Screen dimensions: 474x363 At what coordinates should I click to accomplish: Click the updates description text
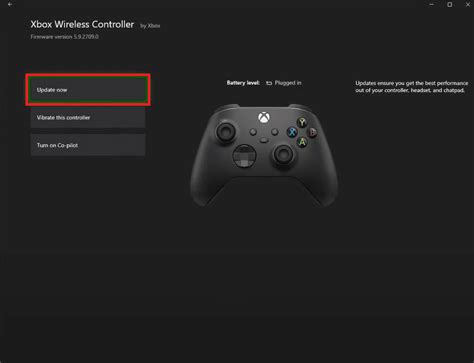412,87
